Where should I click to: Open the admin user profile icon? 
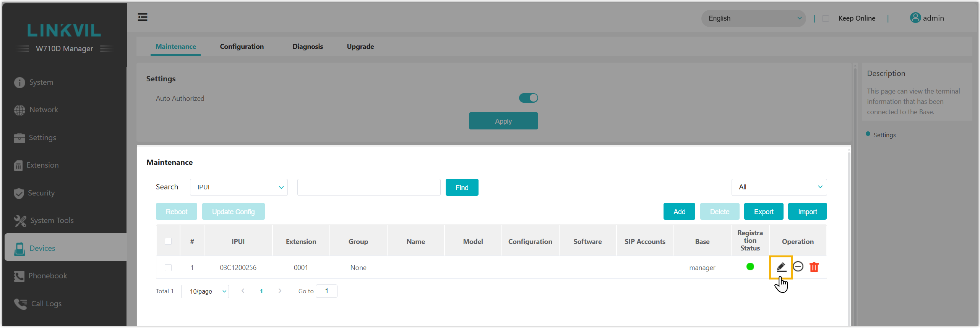point(915,18)
